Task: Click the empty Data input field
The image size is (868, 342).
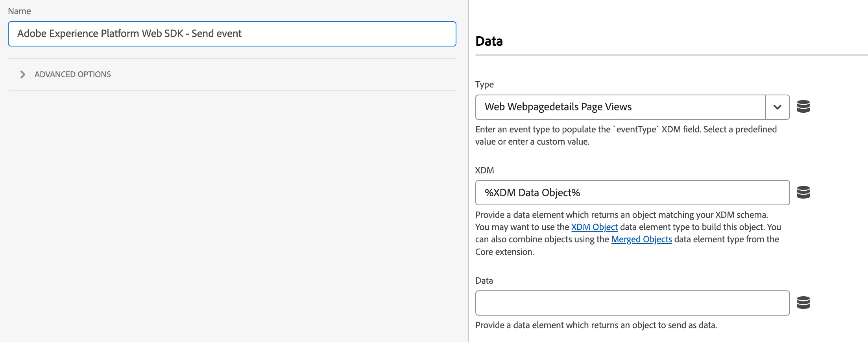Action: click(x=632, y=303)
